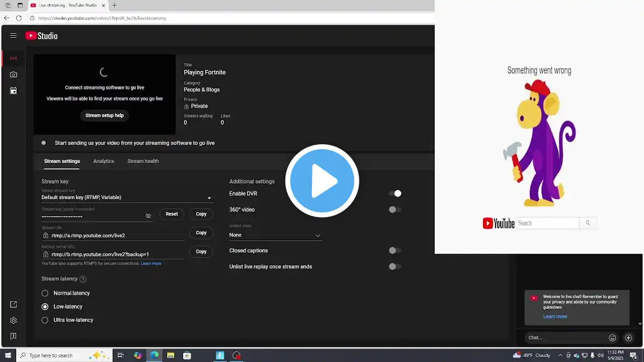Click the Stream URL field
The image size is (644, 362).
(113, 235)
